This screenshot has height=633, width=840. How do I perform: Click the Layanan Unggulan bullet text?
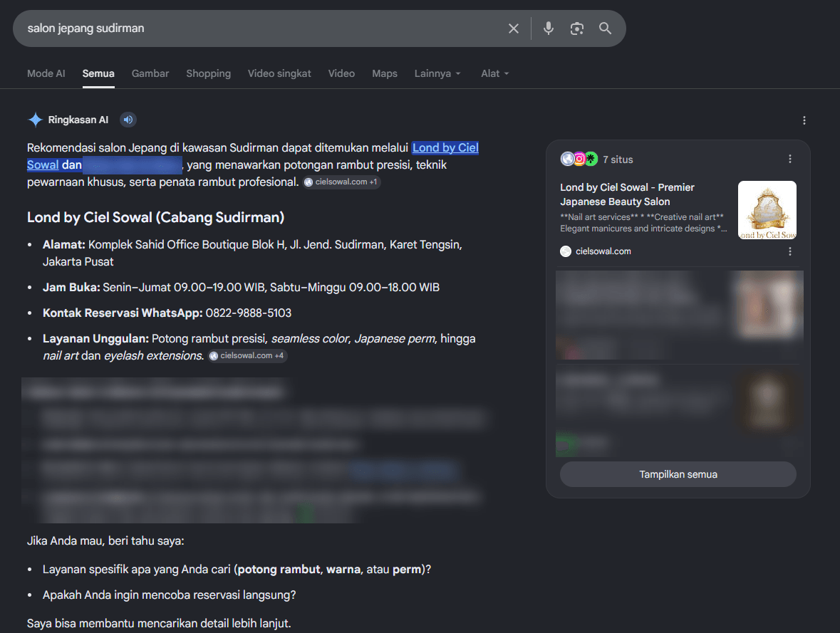coord(259,347)
